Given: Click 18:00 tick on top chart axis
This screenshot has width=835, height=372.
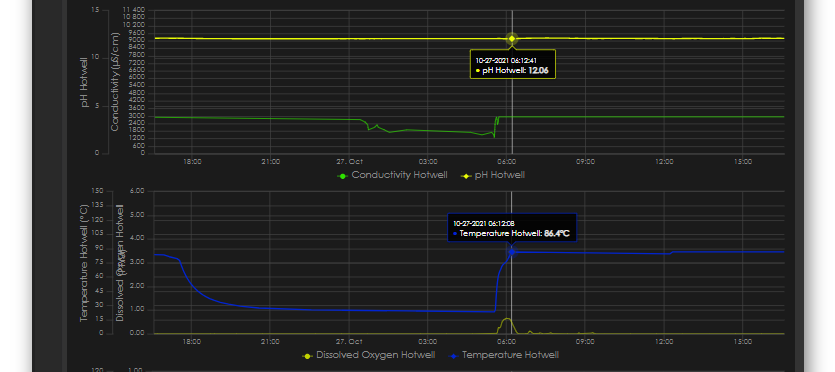Looking at the screenshot, I should 192,161.
